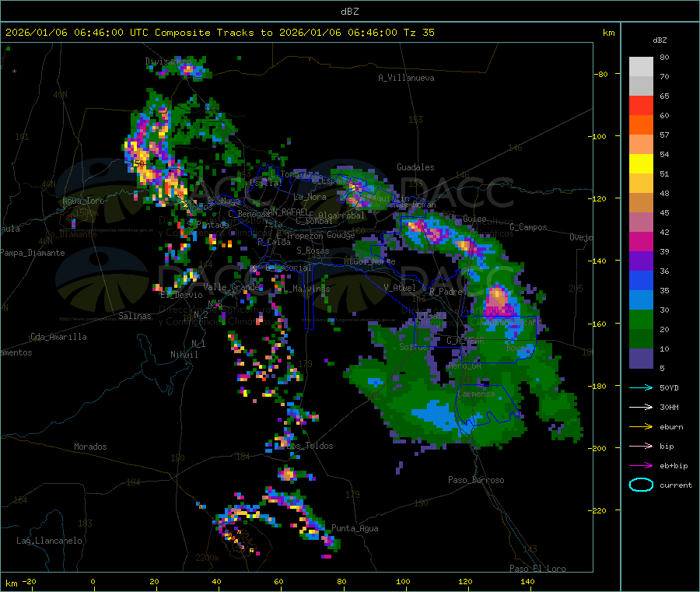700x592 pixels.
Task: Click the Divisadero place label
Action: pos(168,61)
